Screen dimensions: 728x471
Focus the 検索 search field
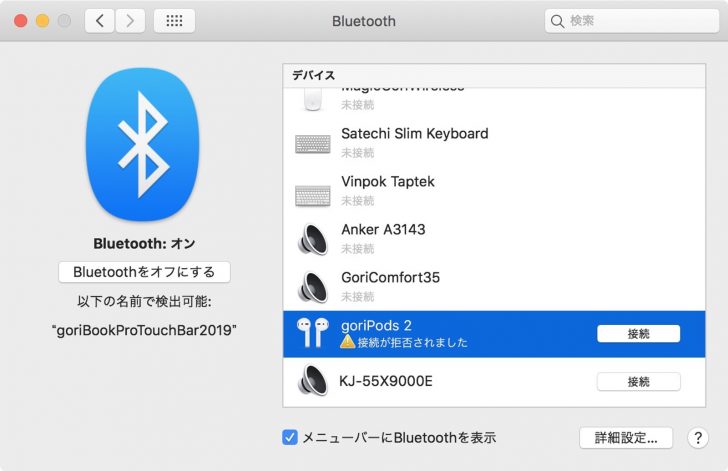click(x=632, y=21)
